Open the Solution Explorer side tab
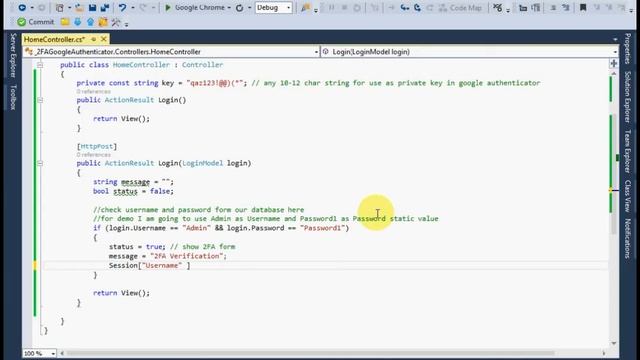 pos(628,97)
